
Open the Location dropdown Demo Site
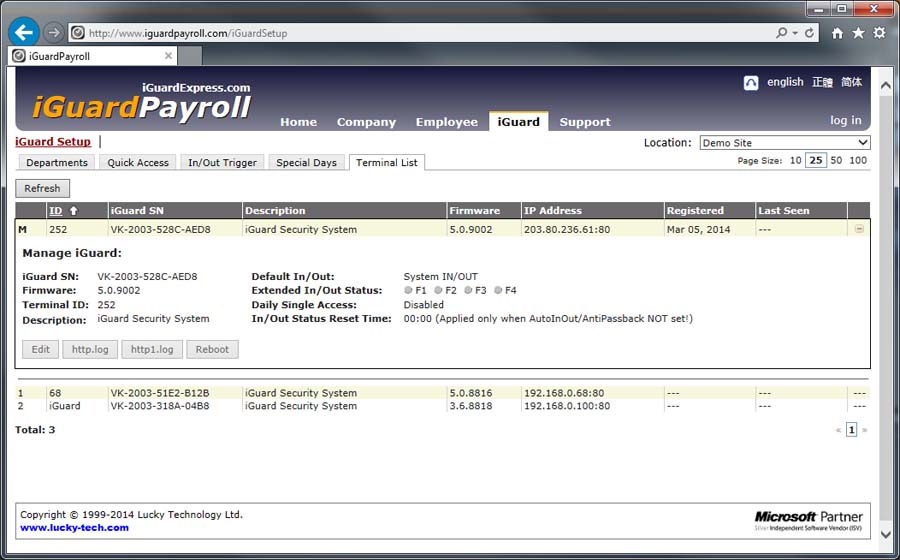785,142
